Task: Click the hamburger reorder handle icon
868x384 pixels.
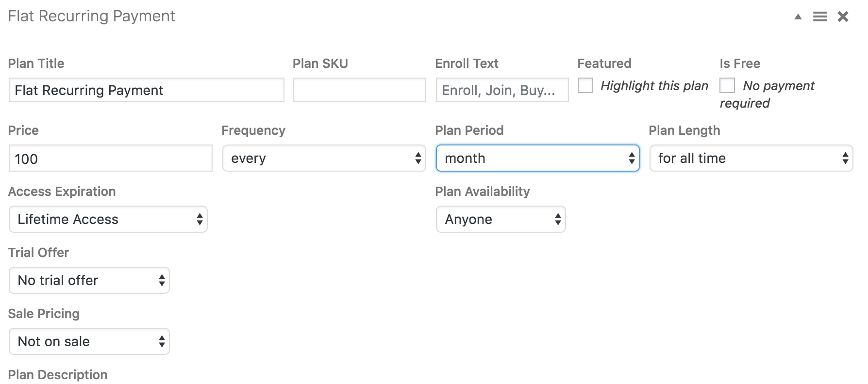Action: tap(820, 17)
